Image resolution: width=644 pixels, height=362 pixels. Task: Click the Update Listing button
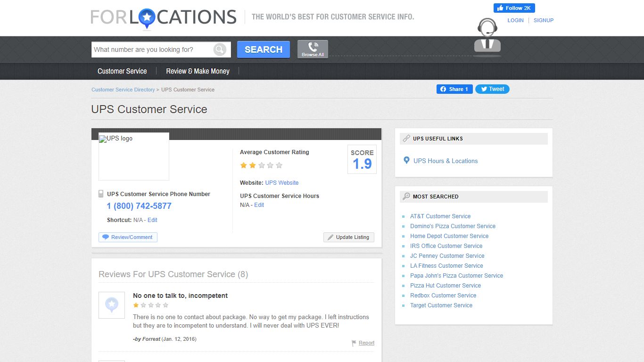point(349,237)
